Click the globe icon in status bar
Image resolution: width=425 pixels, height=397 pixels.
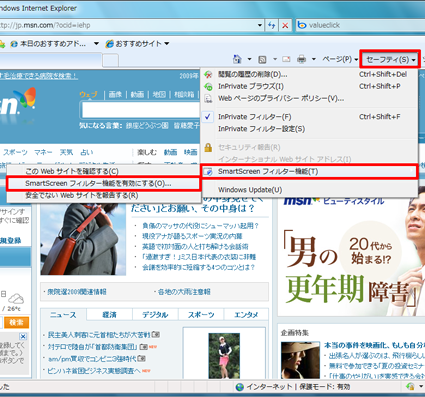pyautogui.click(x=240, y=387)
